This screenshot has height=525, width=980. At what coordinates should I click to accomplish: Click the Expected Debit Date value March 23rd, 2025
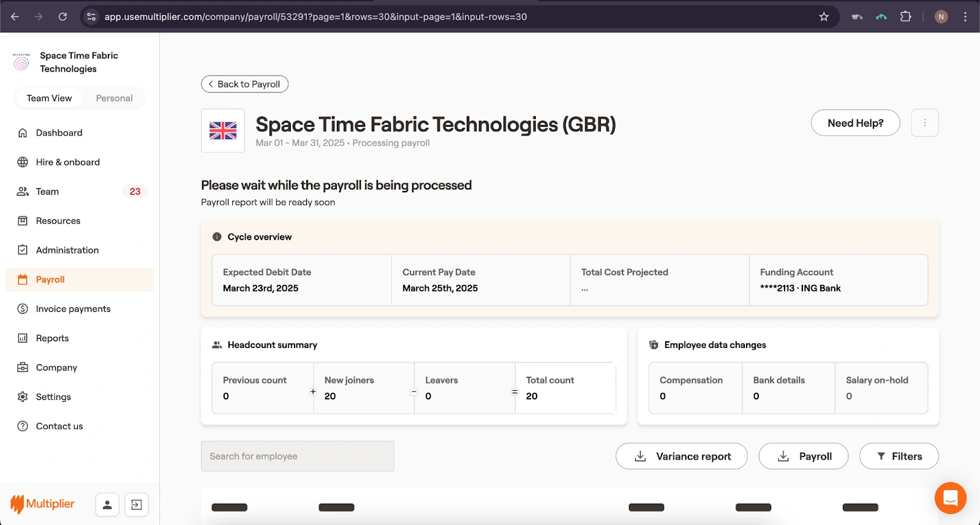tap(261, 289)
